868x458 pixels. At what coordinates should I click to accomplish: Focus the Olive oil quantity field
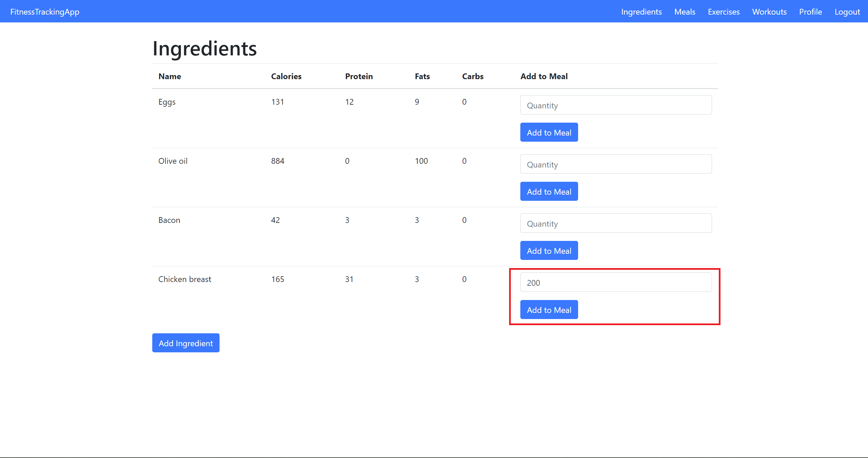tap(615, 164)
